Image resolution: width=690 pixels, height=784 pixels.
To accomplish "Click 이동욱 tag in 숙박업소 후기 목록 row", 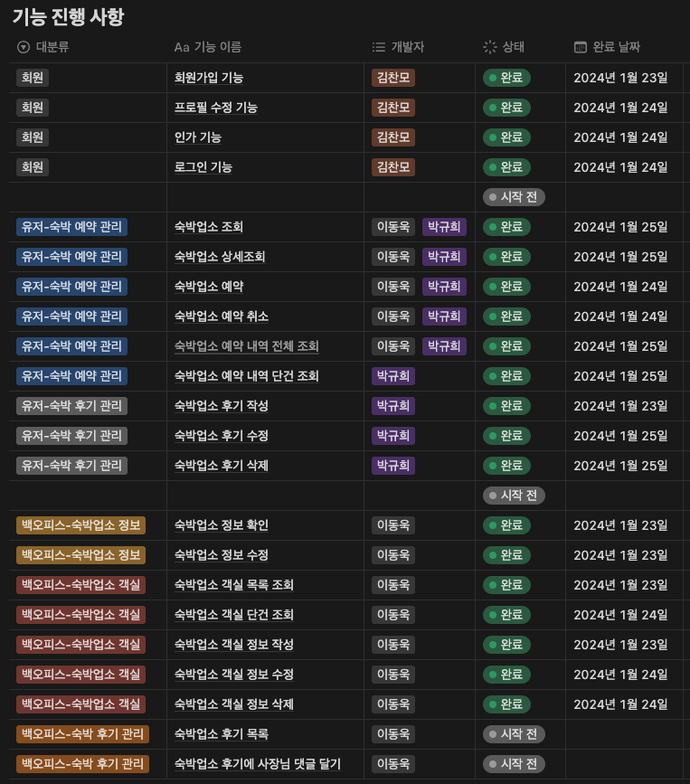I will coord(393,734).
